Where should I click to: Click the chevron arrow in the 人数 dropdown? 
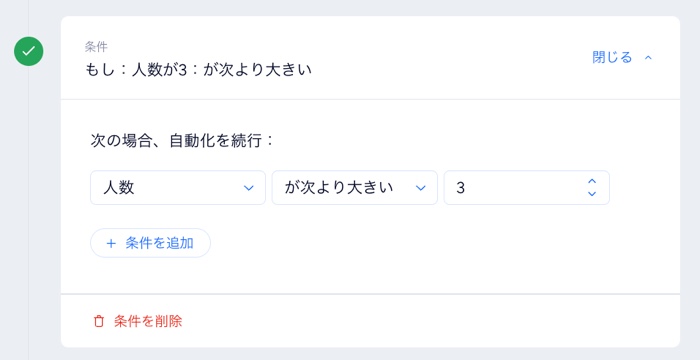pos(249,188)
